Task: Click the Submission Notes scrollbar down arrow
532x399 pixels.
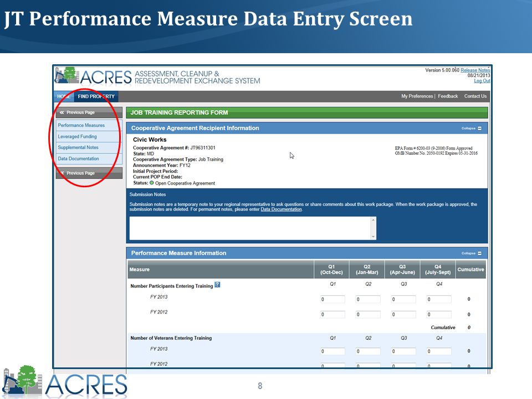Action: point(374,237)
